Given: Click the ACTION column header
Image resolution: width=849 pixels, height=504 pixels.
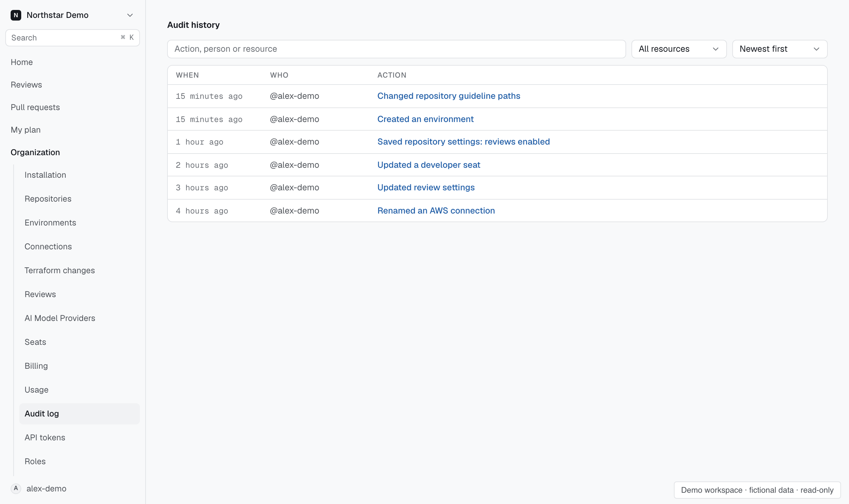Looking at the screenshot, I should click(x=392, y=75).
